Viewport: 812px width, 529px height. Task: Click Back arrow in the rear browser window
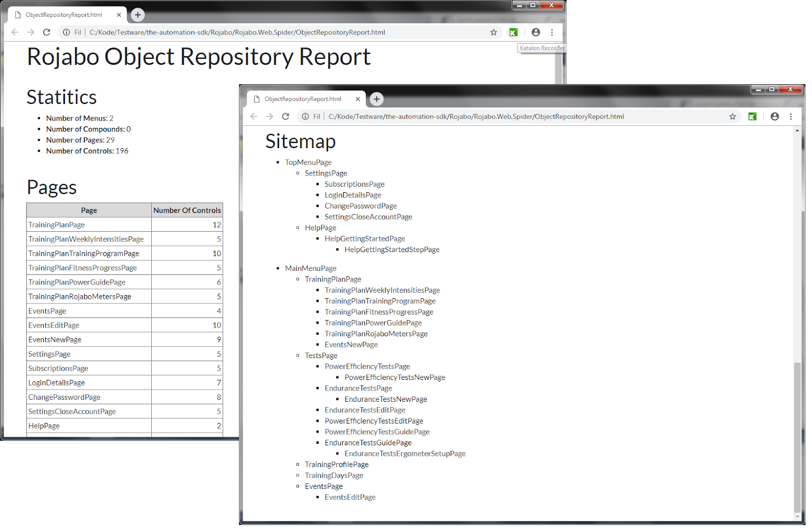click(15, 32)
